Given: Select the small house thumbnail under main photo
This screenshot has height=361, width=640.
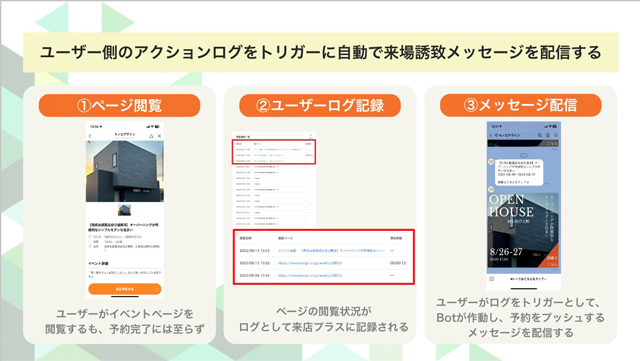Looking at the screenshot, I should pos(124,210).
